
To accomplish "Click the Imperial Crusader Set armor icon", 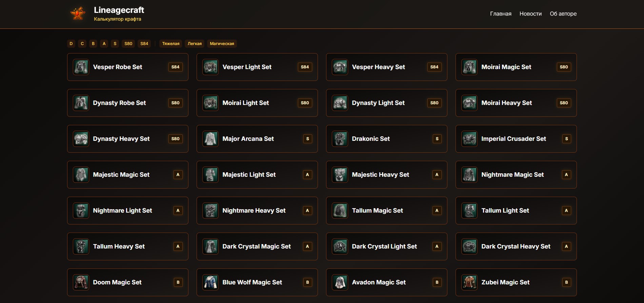I will (469, 139).
